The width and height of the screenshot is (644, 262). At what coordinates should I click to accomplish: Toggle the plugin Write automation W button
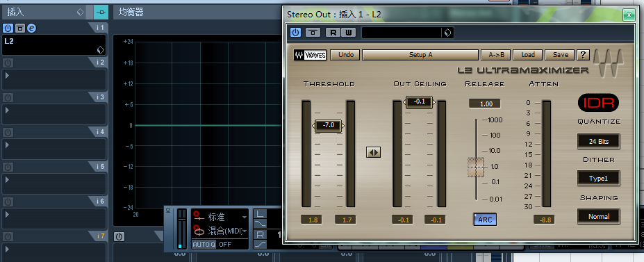[x=348, y=33]
